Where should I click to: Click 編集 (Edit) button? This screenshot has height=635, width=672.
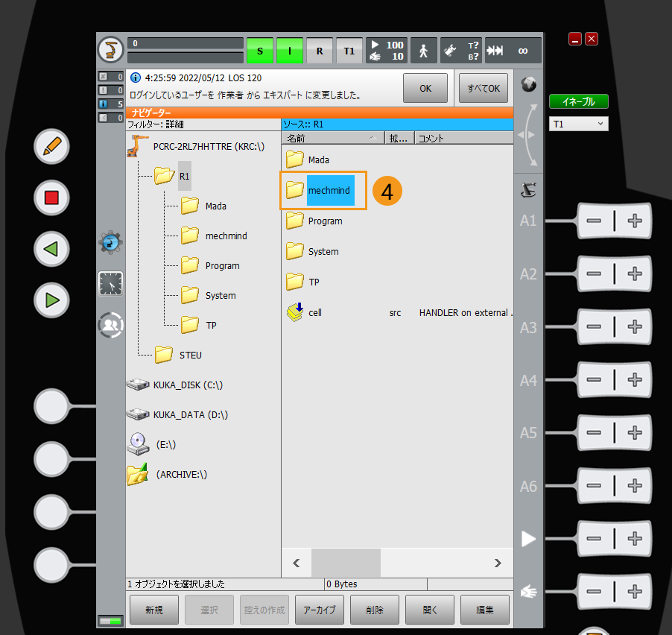[485, 610]
